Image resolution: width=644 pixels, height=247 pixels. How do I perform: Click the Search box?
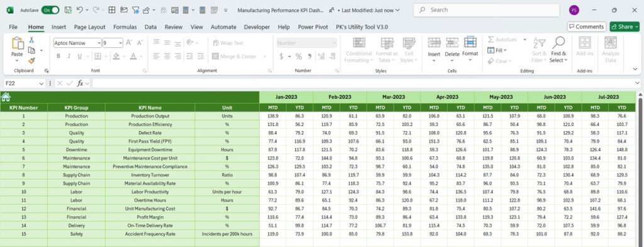[486, 10]
